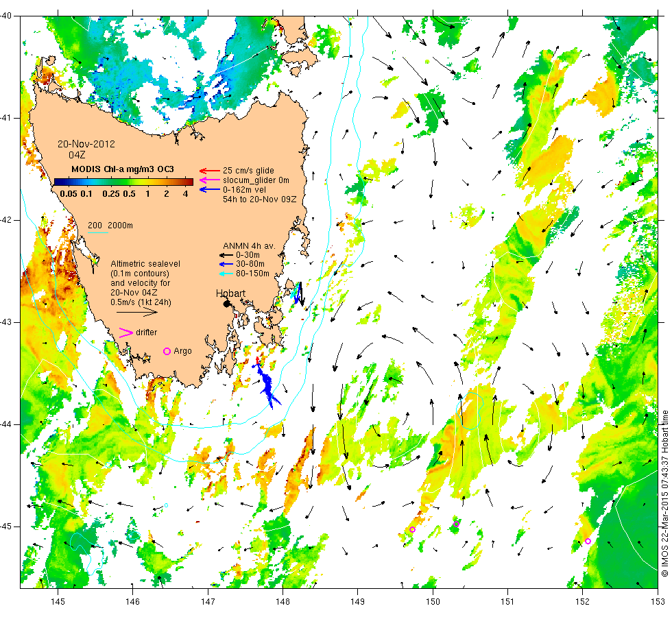Click the MODIS Chl-a color scale bar
This screenshot has height=617, width=672.
point(123,182)
